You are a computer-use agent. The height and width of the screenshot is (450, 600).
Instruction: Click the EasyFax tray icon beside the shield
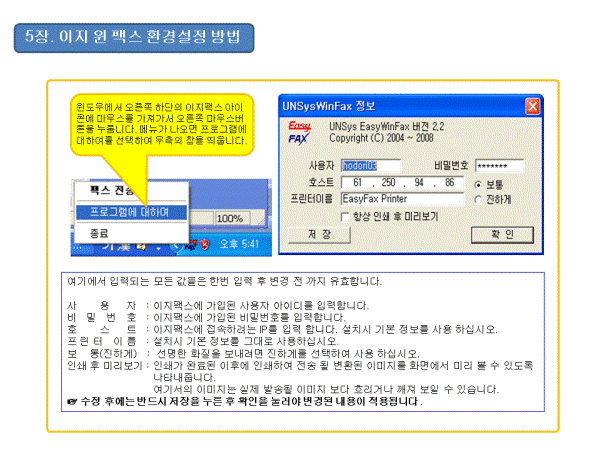[x=191, y=245]
